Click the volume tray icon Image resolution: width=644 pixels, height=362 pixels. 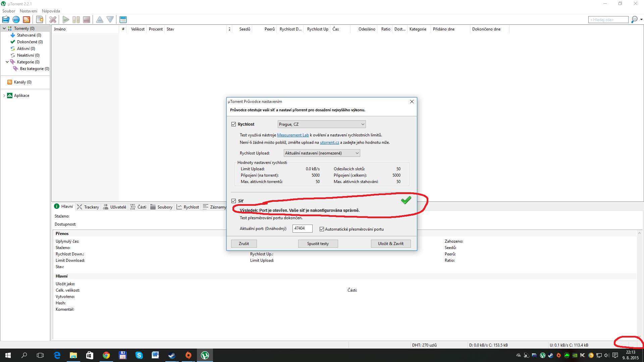click(607, 355)
